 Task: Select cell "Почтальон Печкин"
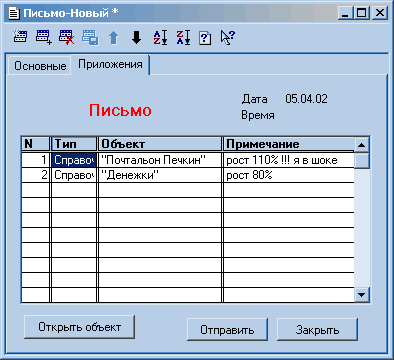(x=160, y=160)
